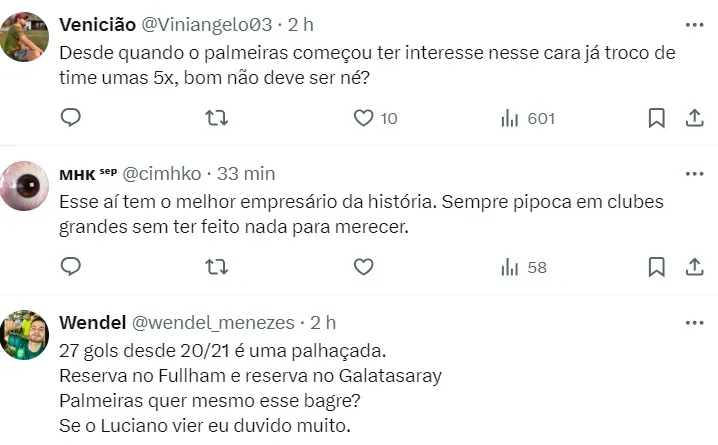Share Venicião's tweet
Screen dimensions: 718x445
coord(693,118)
